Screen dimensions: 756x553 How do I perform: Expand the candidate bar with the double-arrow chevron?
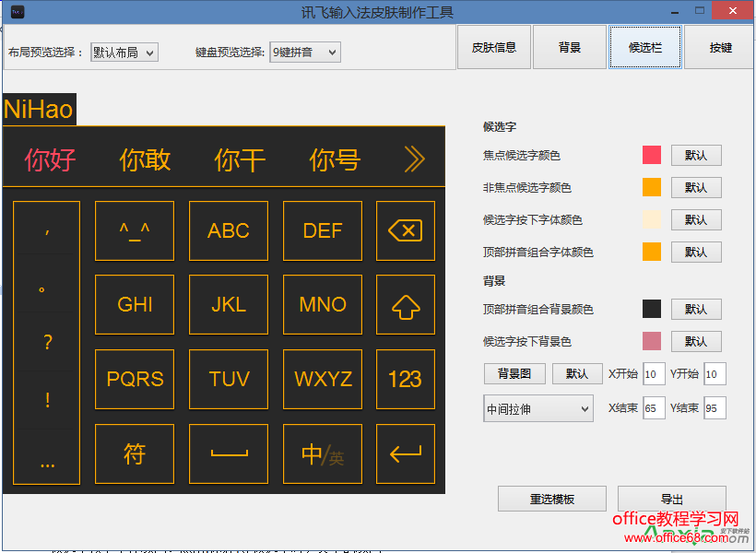coord(414,158)
